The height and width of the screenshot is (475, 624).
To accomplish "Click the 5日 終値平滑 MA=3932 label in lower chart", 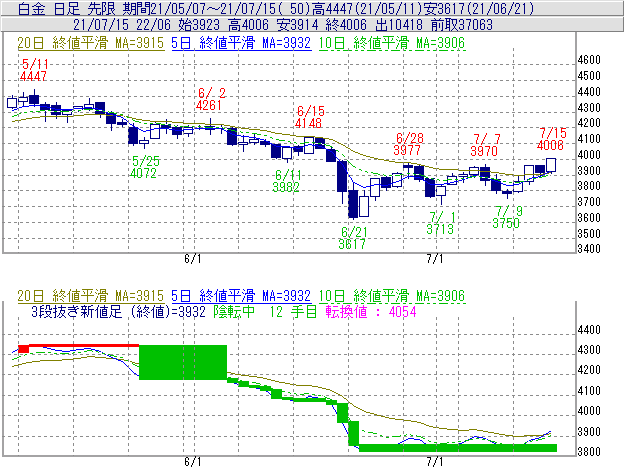I will [241, 296].
